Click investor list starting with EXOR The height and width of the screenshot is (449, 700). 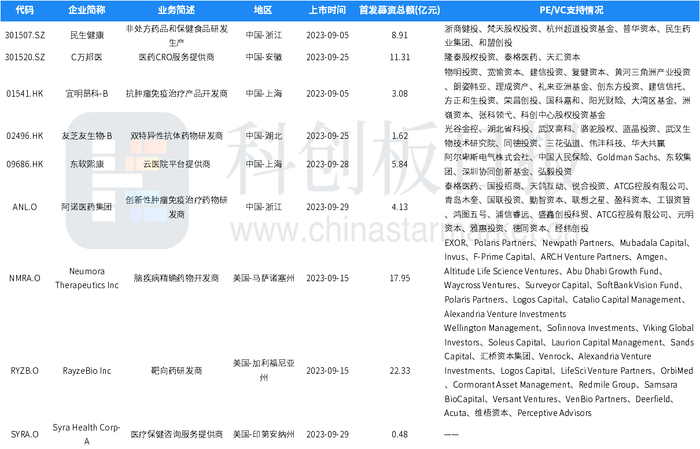pyautogui.click(x=567, y=278)
